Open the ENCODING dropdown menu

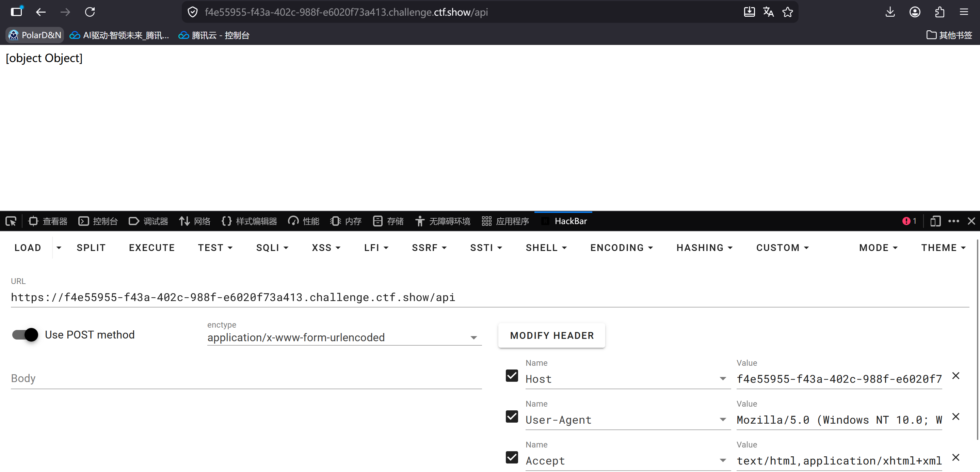pos(622,248)
